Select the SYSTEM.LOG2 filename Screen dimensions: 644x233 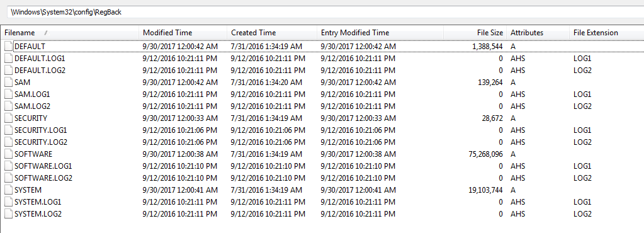pos(38,213)
